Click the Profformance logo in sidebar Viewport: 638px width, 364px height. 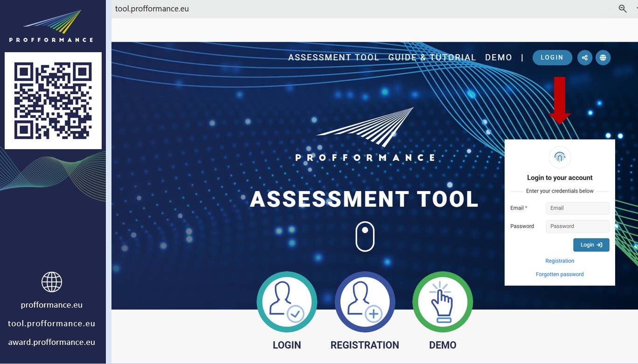click(52, 27)
